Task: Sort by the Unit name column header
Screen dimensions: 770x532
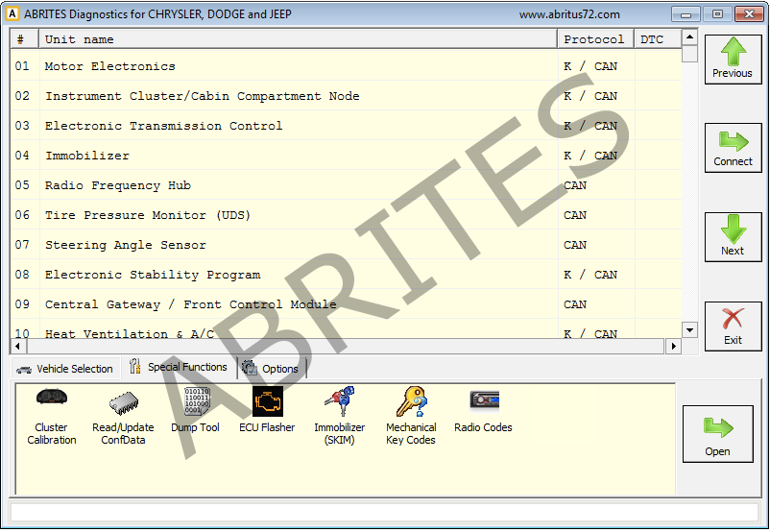Action: click(x=298, y=39)
